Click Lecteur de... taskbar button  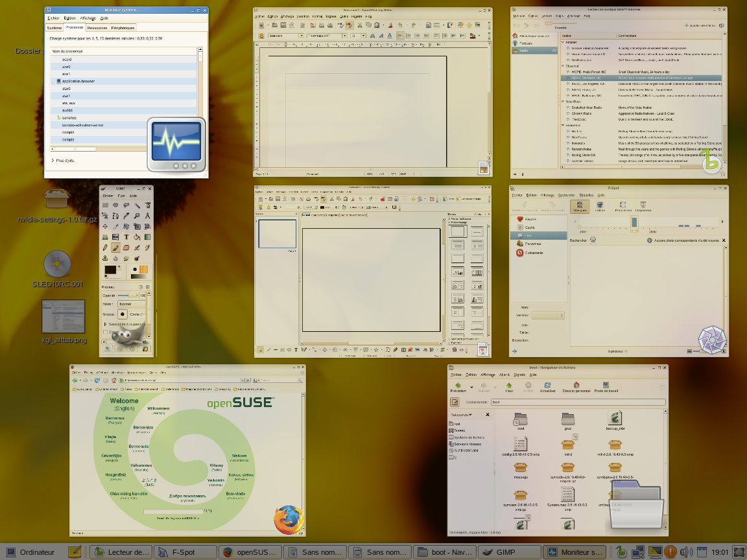tap(121, 552)
